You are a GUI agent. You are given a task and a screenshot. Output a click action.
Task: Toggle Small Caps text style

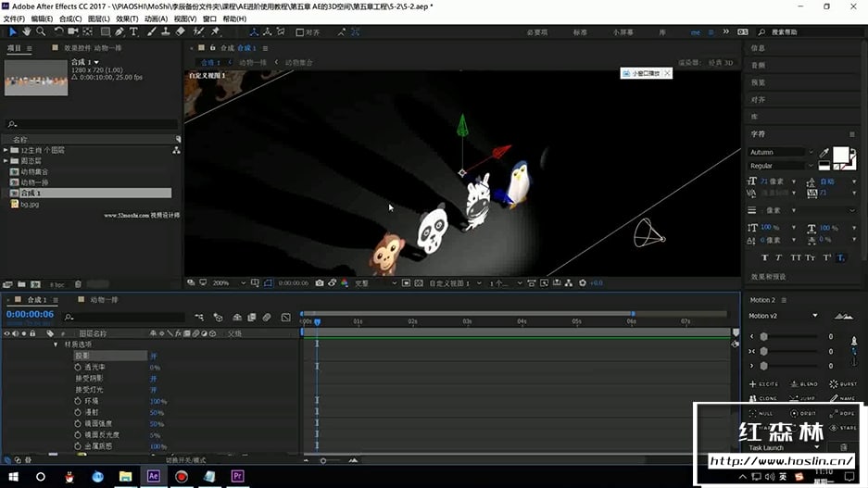coord(810,257)
